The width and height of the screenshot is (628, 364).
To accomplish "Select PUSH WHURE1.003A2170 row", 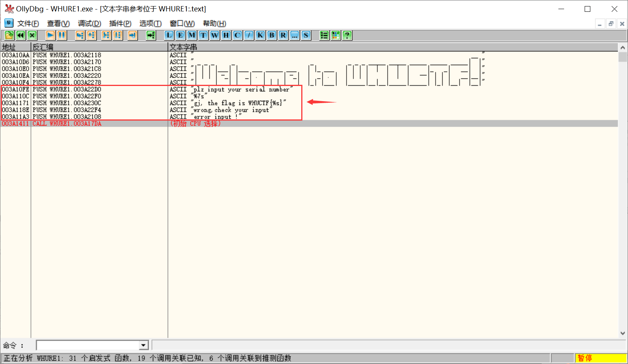I will 309,62.
